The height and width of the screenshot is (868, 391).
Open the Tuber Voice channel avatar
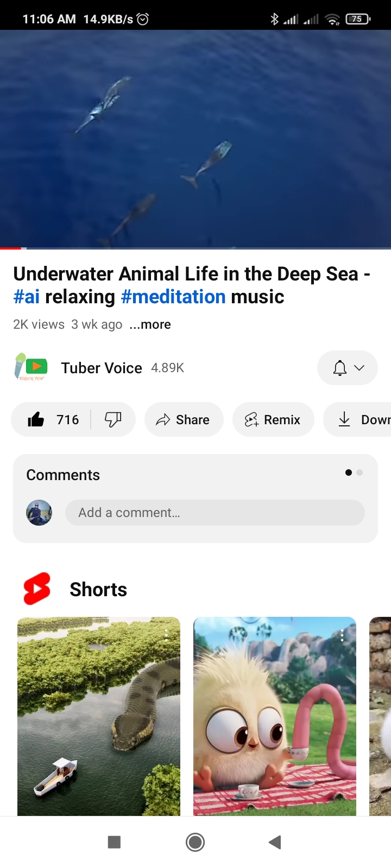30,367
